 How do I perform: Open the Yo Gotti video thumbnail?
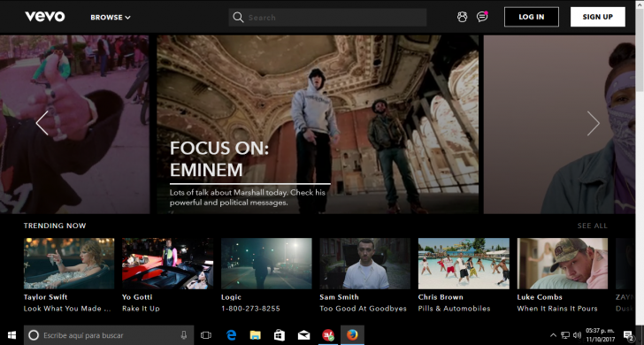(x=167, y=264)
